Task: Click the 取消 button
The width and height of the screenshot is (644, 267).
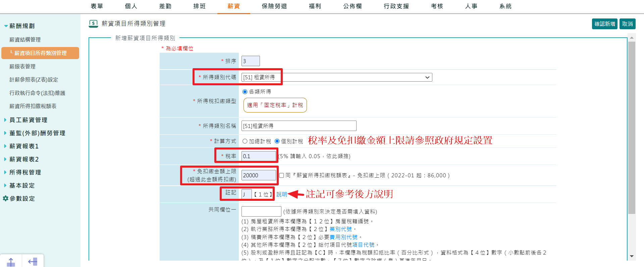Action: tap(628, 24)
